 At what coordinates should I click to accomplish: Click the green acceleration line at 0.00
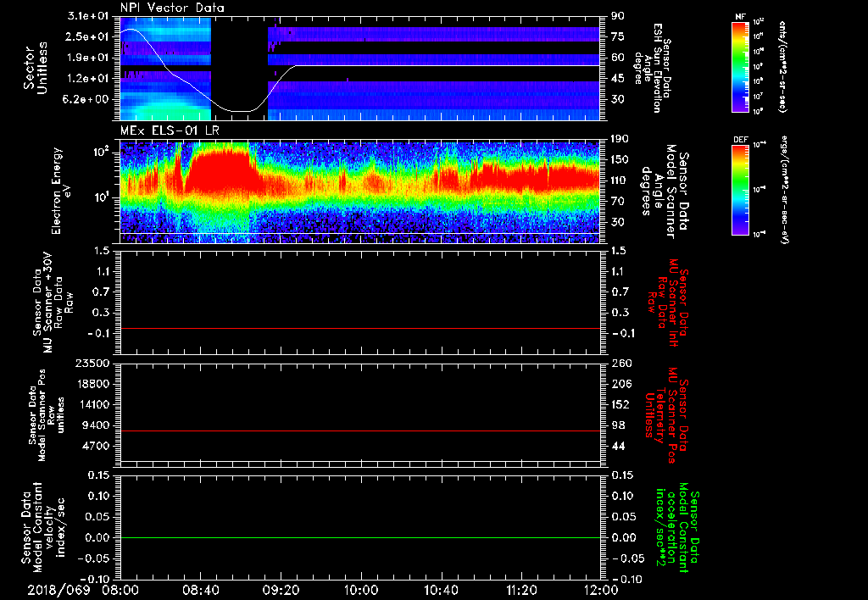(x=360, y=537)
